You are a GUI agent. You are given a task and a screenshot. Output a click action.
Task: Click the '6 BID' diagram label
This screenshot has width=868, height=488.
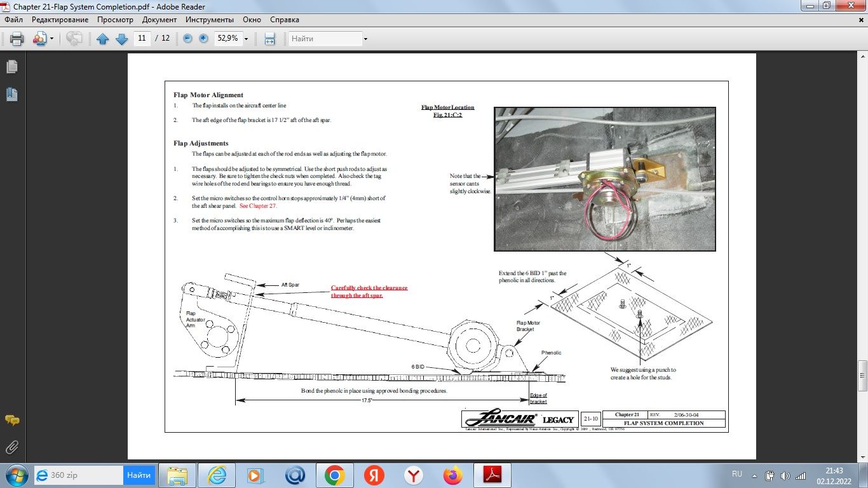click(x=417, y=367)
